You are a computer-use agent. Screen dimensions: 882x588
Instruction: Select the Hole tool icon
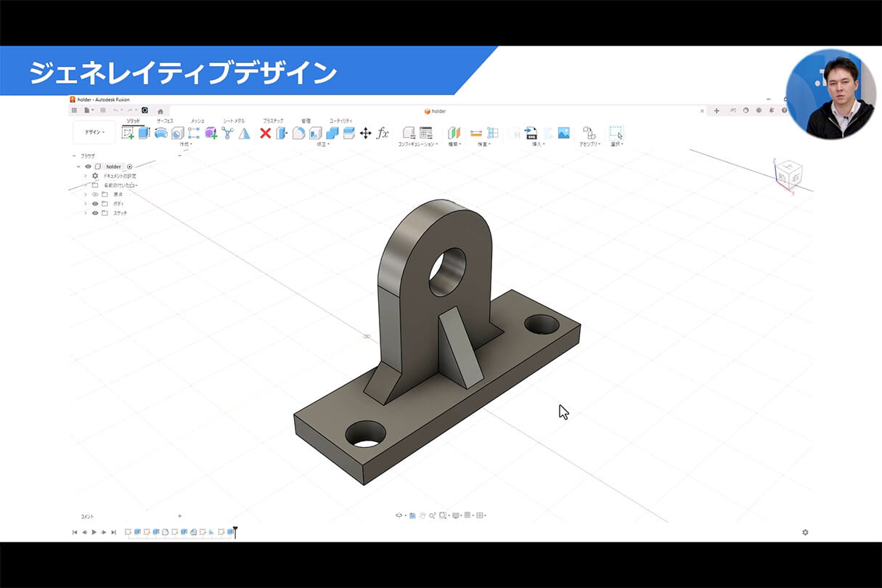pos(177,133)
